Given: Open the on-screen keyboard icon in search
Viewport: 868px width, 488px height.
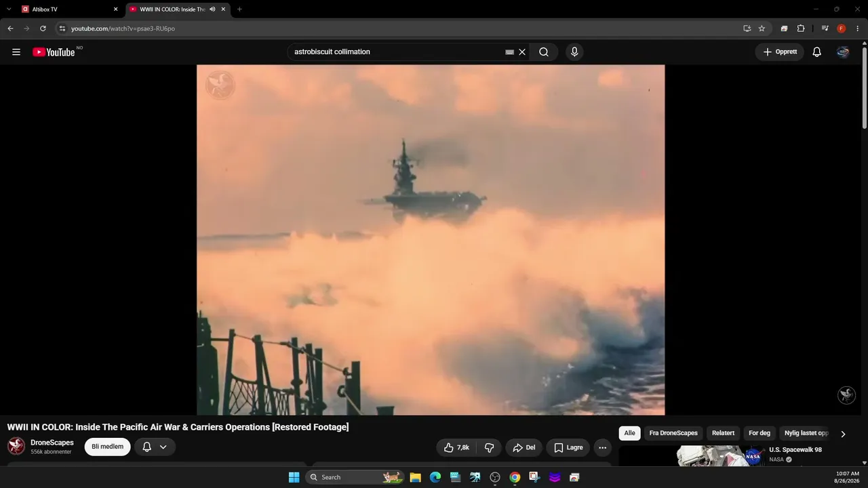Looking at the screenshot, I should (510, 52).
